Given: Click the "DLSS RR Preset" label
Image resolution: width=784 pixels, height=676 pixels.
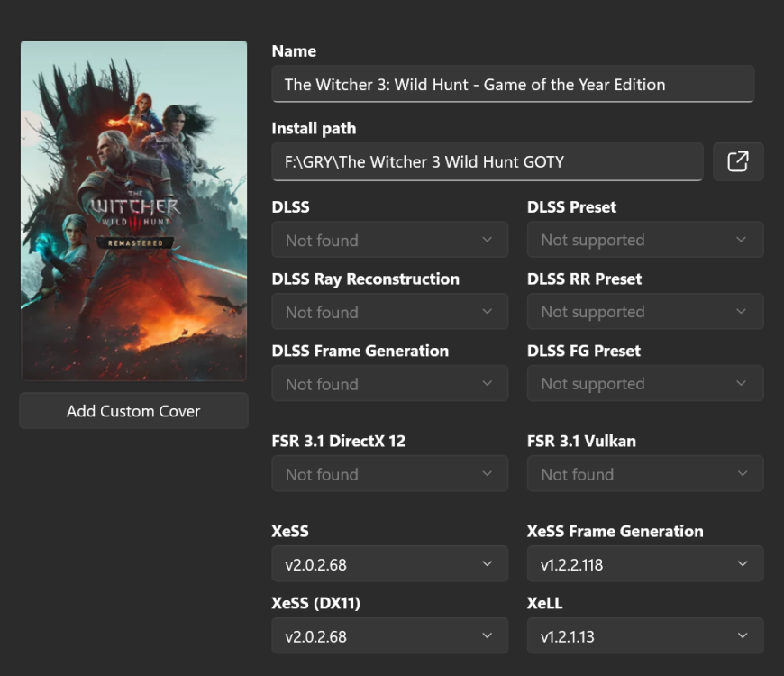Looking at the screenshot, I should coord(585,279).
